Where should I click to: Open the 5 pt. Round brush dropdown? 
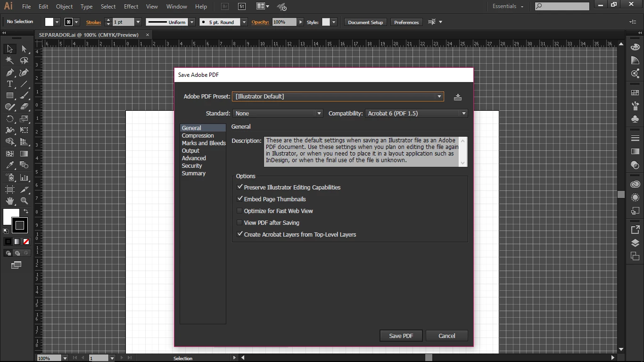point(244,22)
